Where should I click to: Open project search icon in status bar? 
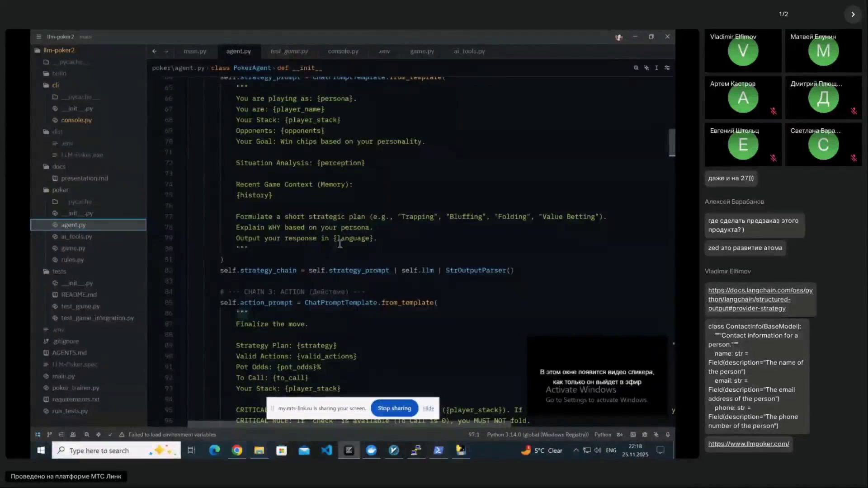tap(86, 435)
